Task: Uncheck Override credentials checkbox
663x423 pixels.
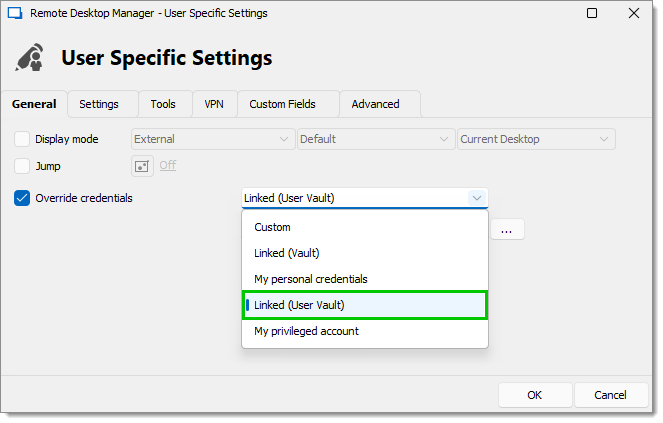Action: 22,198
